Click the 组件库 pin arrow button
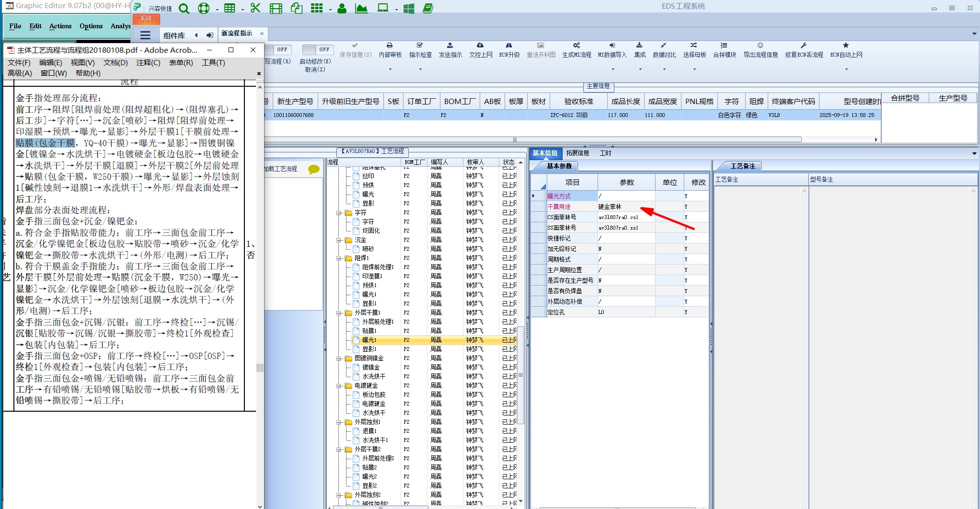This screenshot has width=980, height=509. pos(209,35)
